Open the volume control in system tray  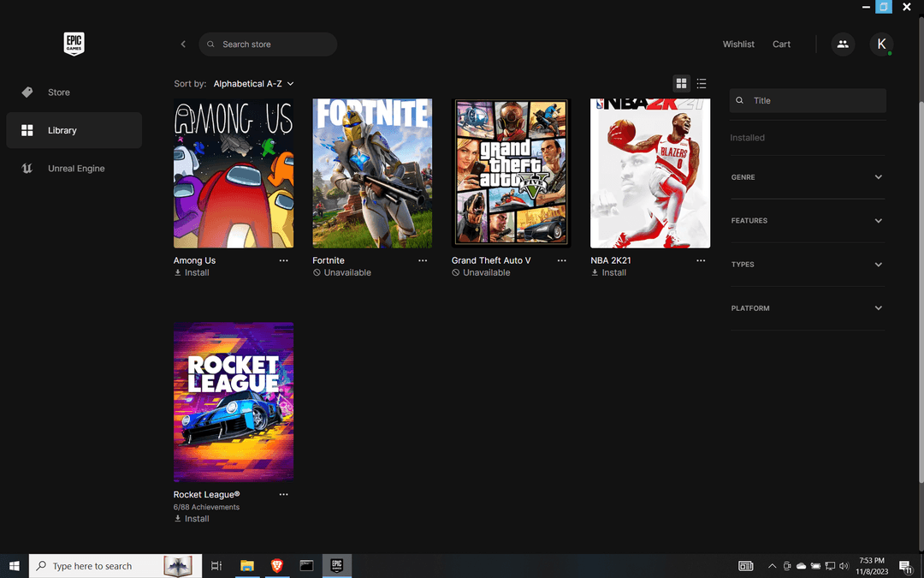[844, 566]
